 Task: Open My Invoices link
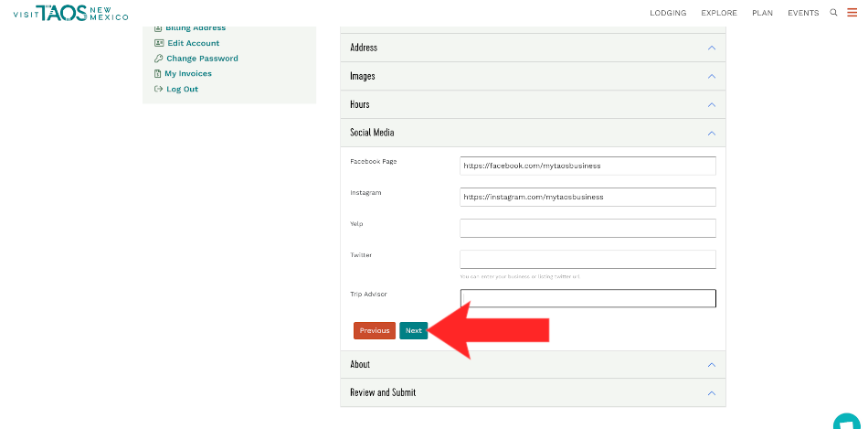tap(187, 73)
